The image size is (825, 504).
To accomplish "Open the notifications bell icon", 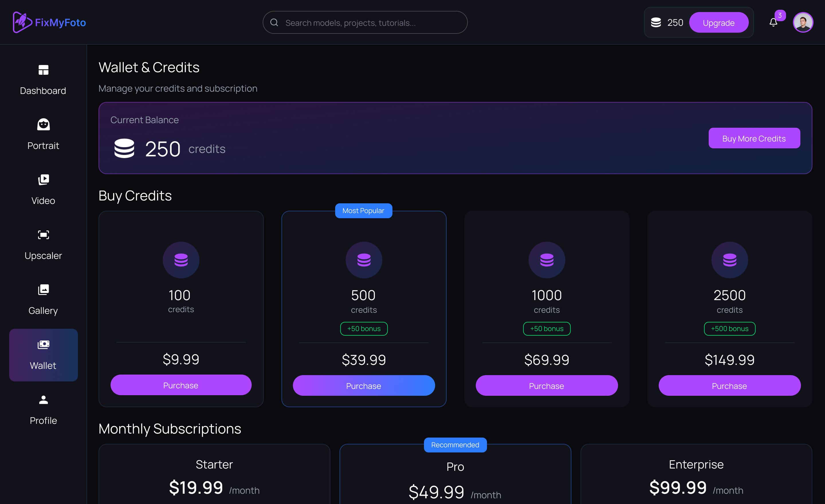I will [x=773, y=22].
